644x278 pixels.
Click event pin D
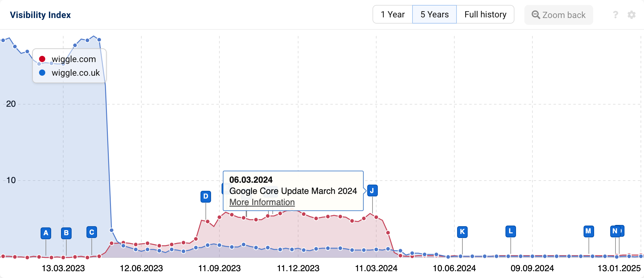pos(206,196)
